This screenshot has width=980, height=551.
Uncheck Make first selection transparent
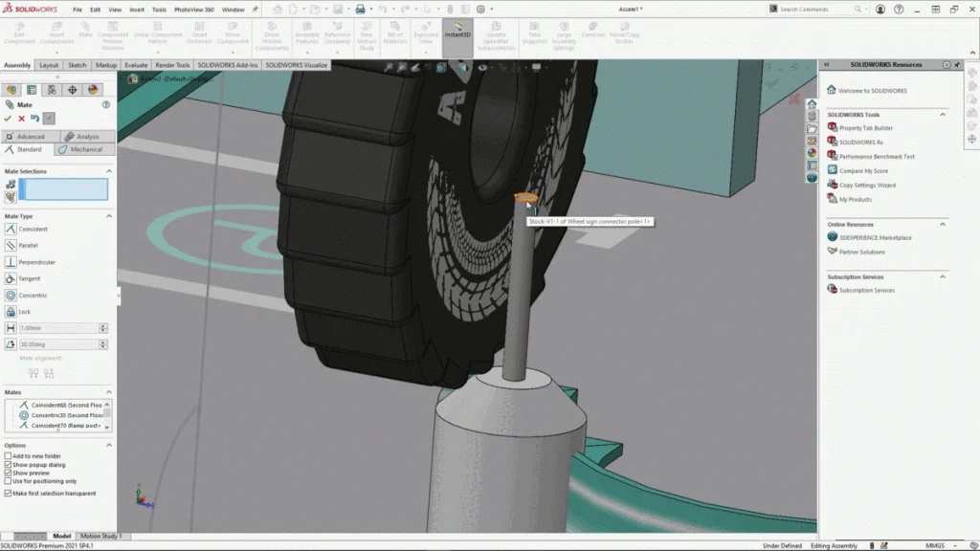click(8, 494)
